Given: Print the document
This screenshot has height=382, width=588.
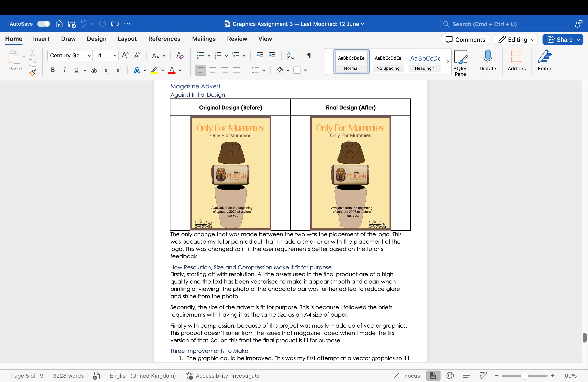Looking at the screenshot, I should click(115, 24).
